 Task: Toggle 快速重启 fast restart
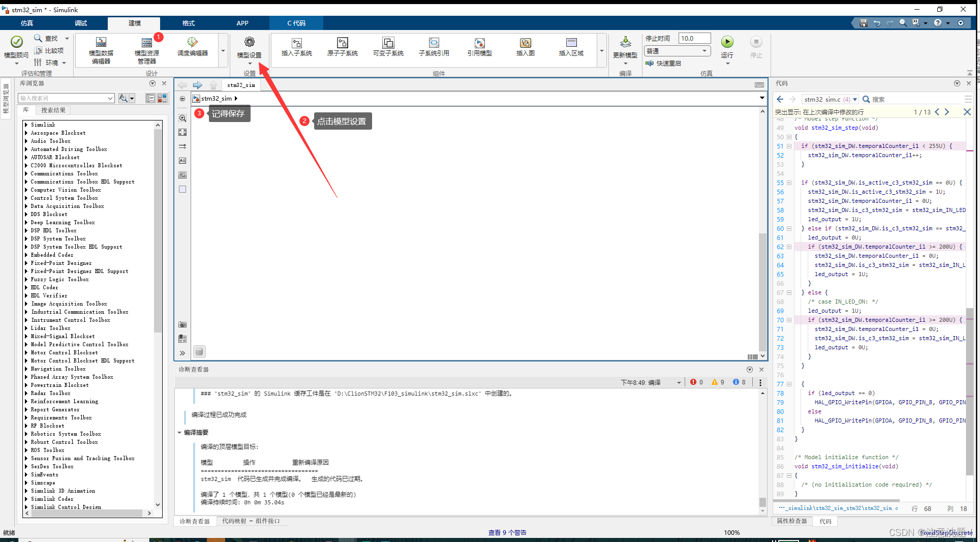pyautogui.click(x=663, y=63)
